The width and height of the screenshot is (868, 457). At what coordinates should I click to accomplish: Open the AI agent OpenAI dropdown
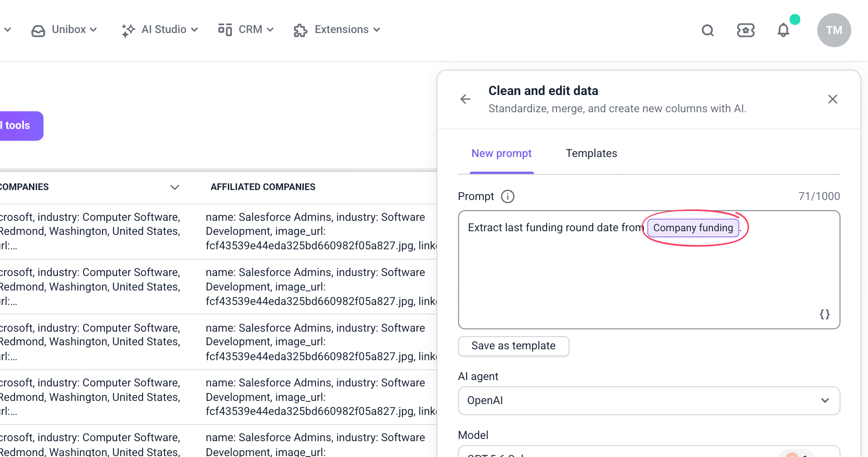649,400
